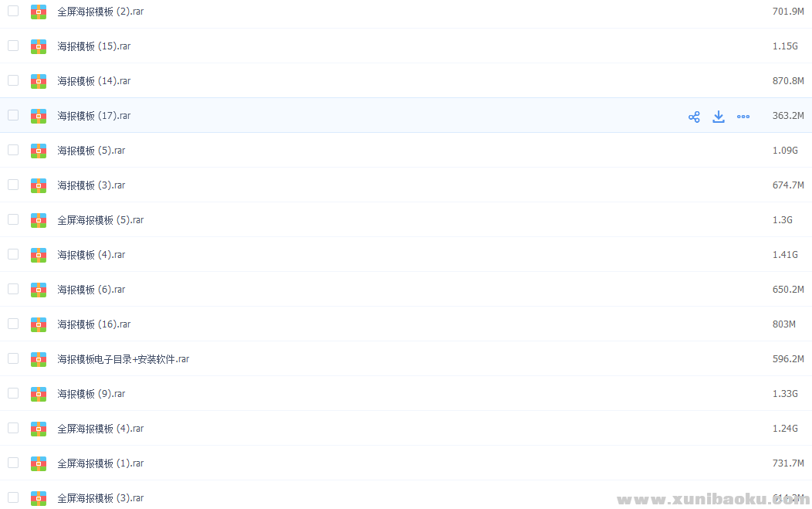Viewport: 812px width, 509px height.
Task: Click archive icon beside 海报模板电子目录+安装软件.rar
Action: (x=39, y=359)
